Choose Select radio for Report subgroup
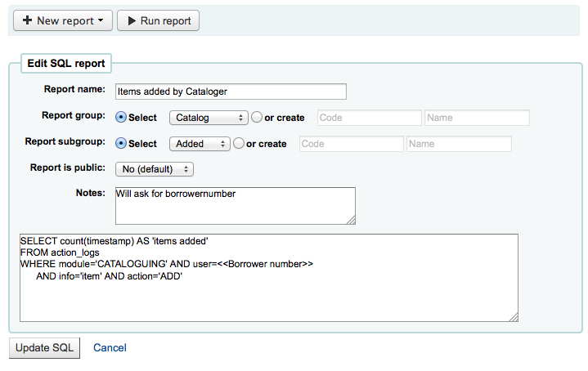588x371 pixels. 122,144
